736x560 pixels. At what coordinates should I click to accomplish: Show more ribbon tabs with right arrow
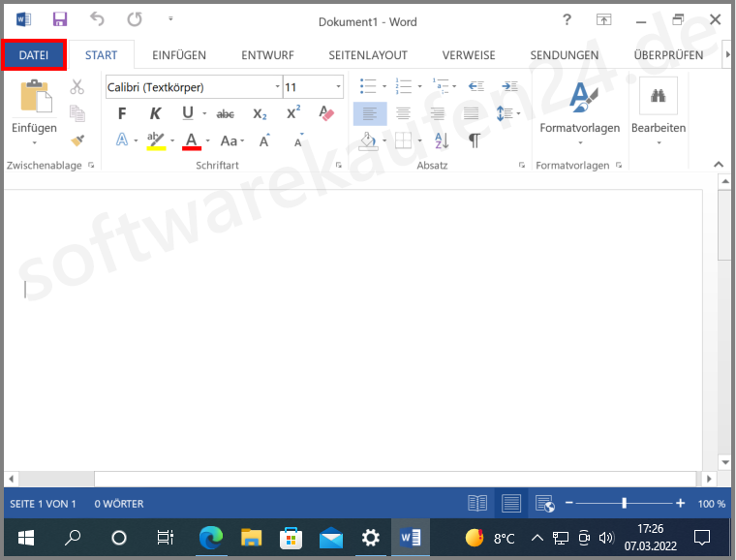728,54
